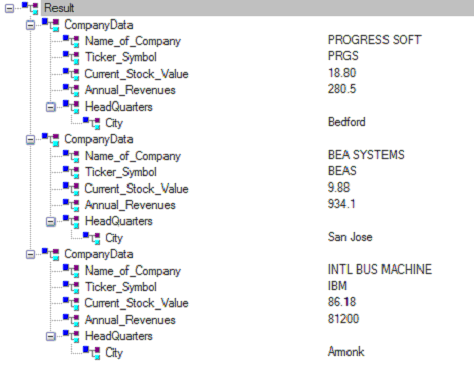Click the HeadQuarters icon above San Jose
This screenshot has width=474, height=371.
(71, 221)
